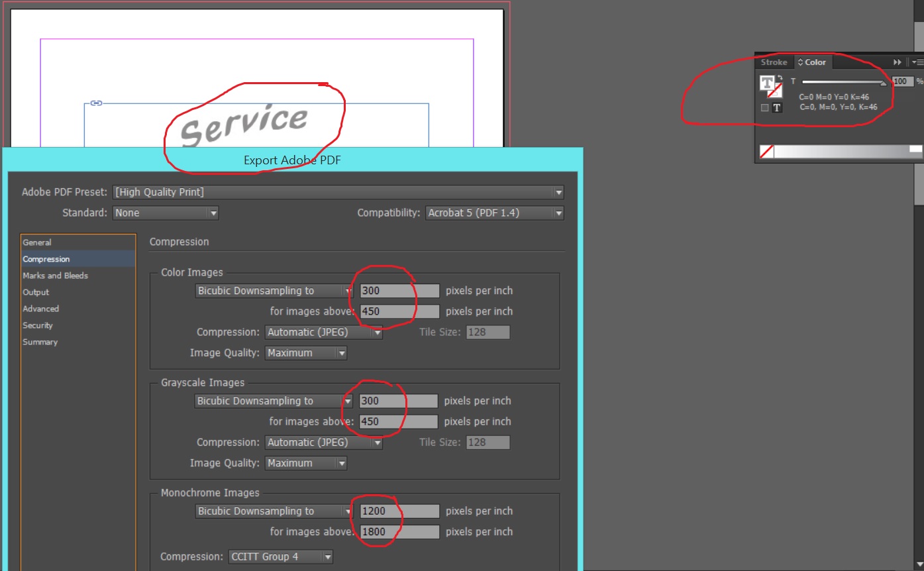Click the Monochrome Images group label
Image resolution: width=924 pixels, height=571 pixels.
(x=210, y=493)
